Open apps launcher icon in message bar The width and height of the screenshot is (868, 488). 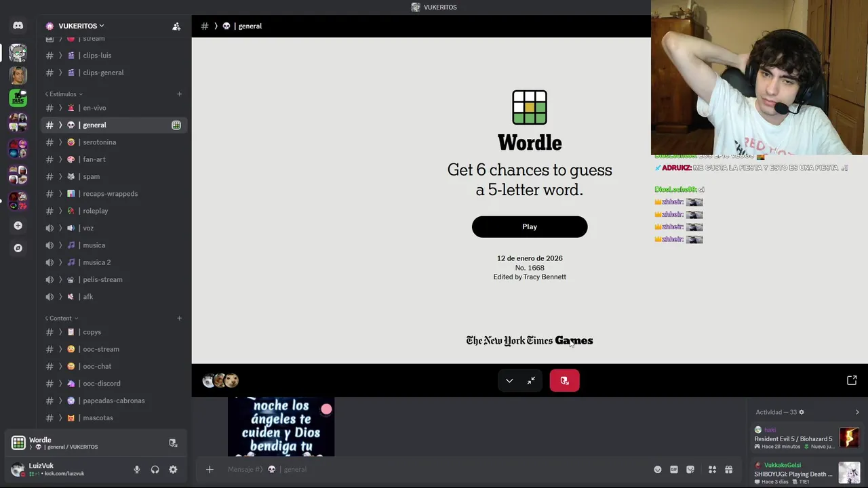tap(712, 470)
